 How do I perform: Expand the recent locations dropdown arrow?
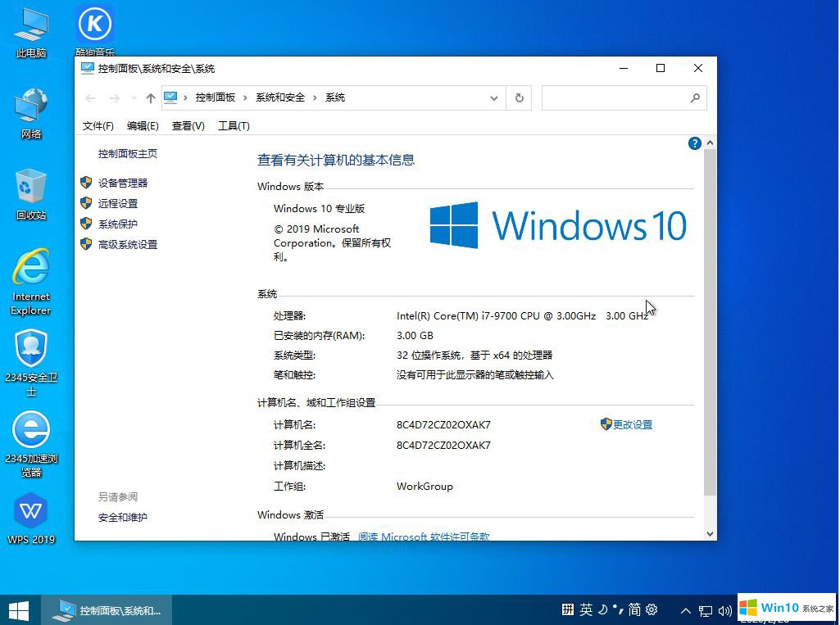(x=134, y=98)
